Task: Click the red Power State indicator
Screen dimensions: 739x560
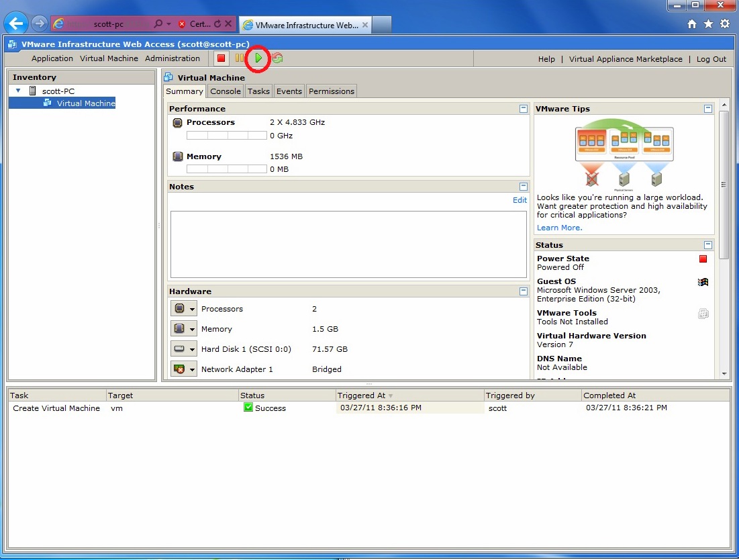Action: click(x=703, y=259)
